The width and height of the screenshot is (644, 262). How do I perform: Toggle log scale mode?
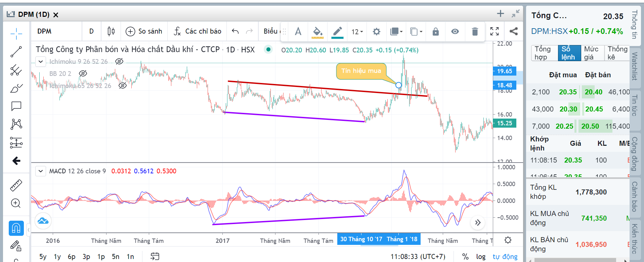(x=481, y=257)
